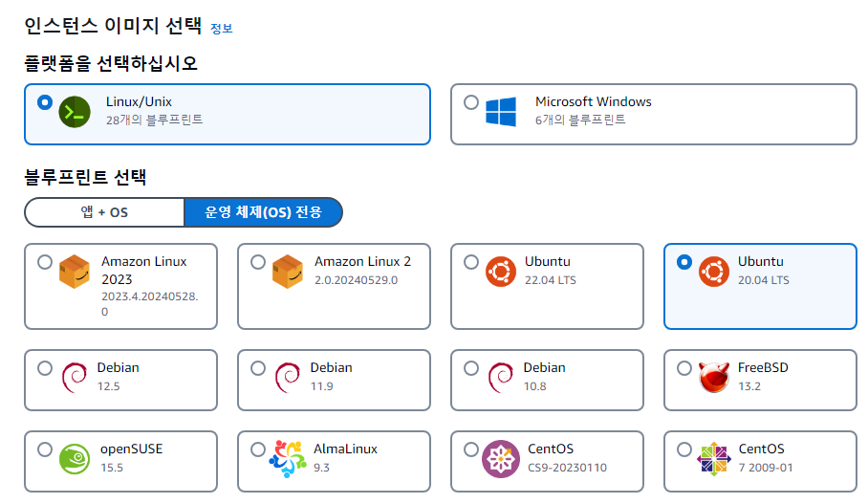
Task: Click the Linux/Unix terminal icon
Action: (x=75, y=112)
